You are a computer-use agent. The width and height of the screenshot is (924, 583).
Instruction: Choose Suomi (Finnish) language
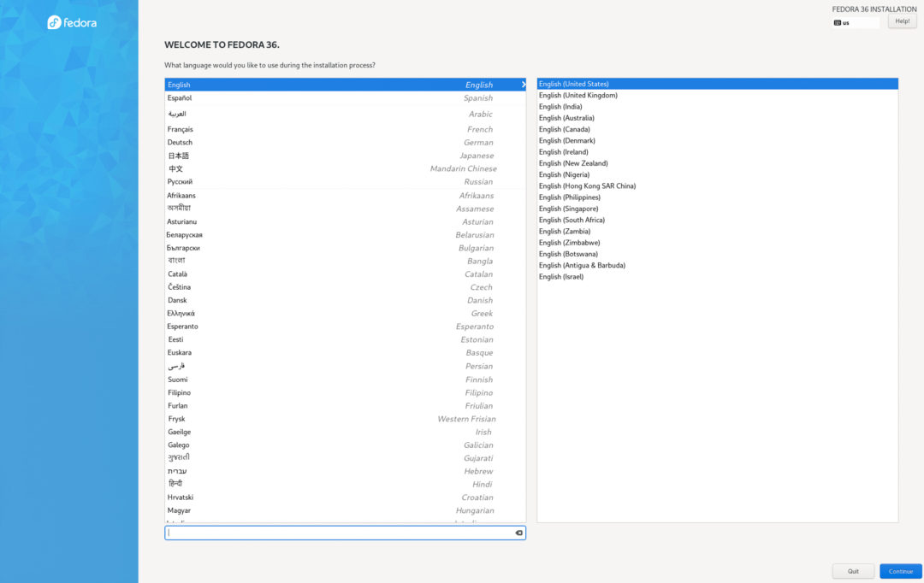tap(346, 380)
